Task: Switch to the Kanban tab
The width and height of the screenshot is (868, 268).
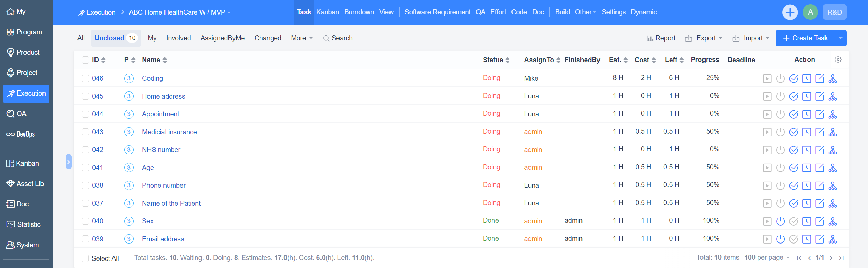Action: (327, 12)
